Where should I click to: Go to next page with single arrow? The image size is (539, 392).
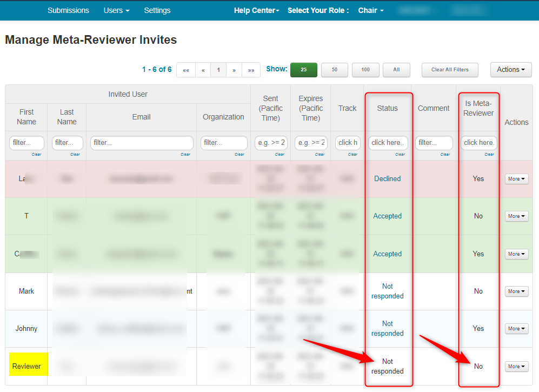pos(234,70)
